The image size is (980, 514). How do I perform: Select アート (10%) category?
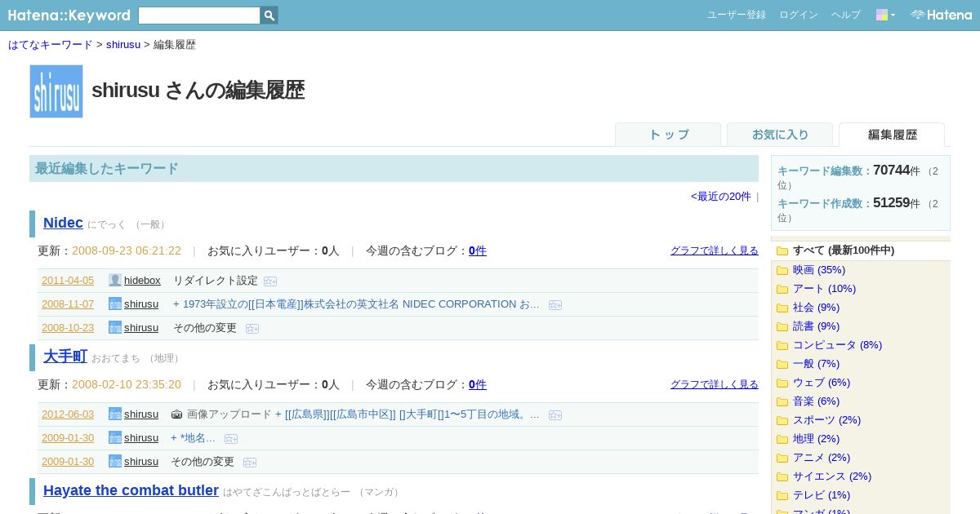tap(824, 289)
